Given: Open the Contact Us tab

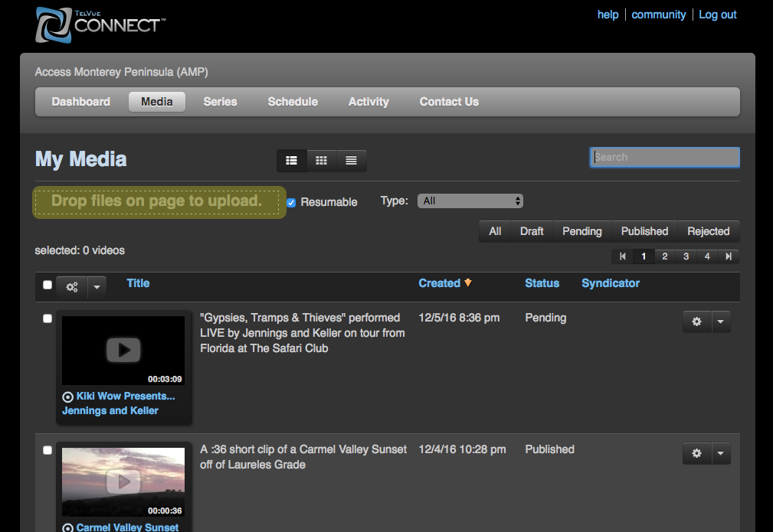Looking at the screenshot, I should [x=449, y=102].
